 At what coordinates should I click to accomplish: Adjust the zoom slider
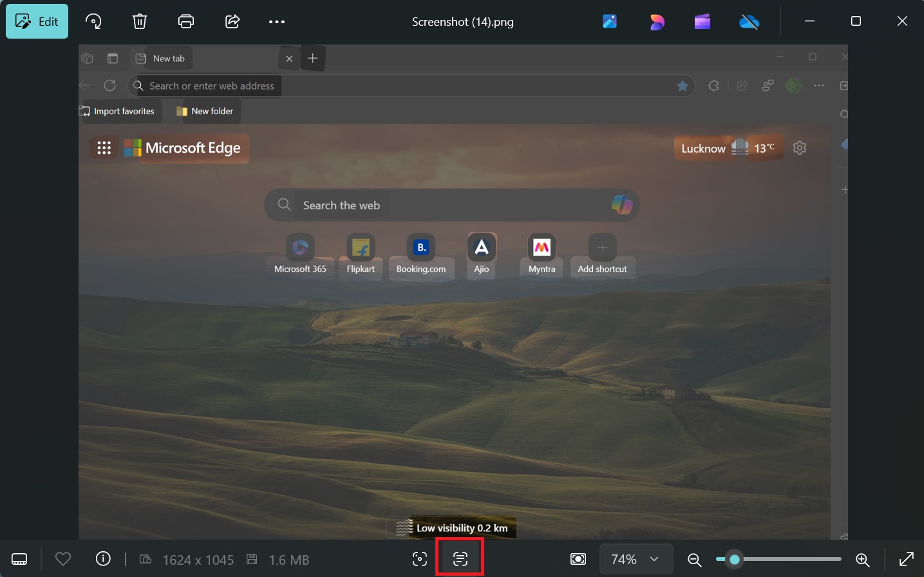[x=734, y=559]
